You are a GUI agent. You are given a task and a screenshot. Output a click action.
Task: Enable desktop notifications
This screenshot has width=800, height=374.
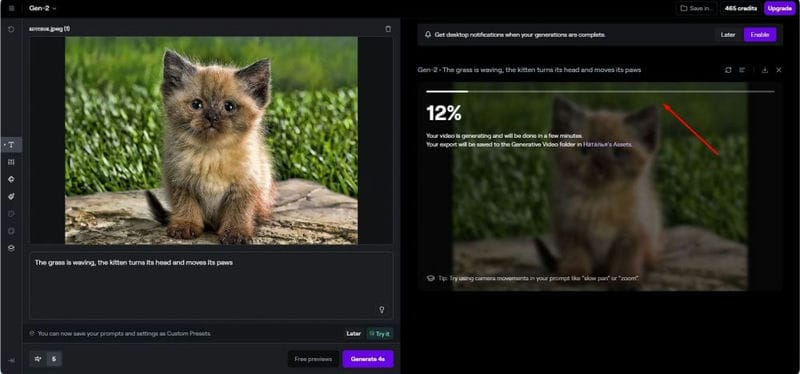[x=760, y=35]
